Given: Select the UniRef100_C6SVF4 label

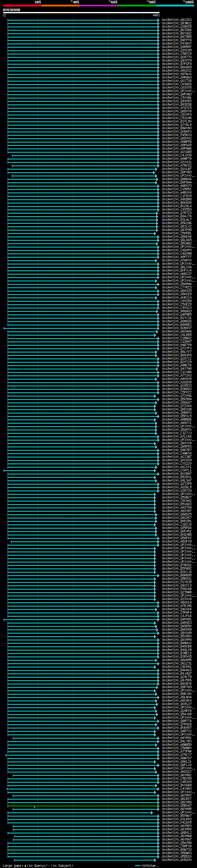Looking at the screenshot, I should (176, 115).
